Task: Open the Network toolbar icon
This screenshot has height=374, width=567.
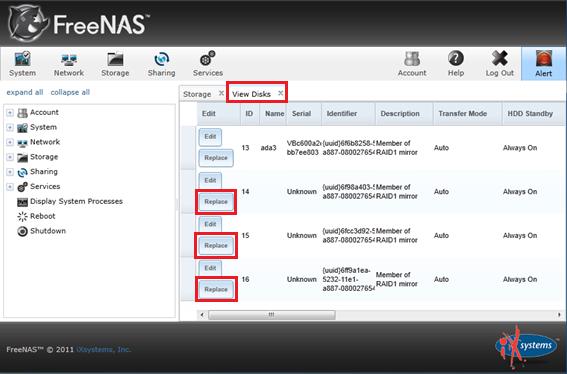Action: tap(69, 64)
